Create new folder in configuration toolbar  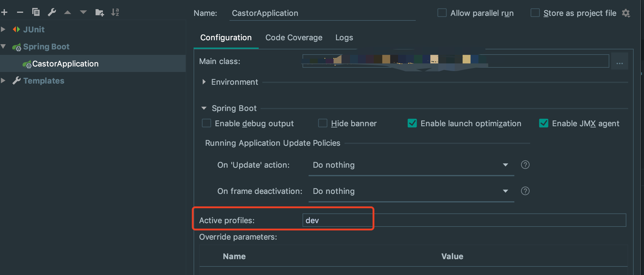100,12
